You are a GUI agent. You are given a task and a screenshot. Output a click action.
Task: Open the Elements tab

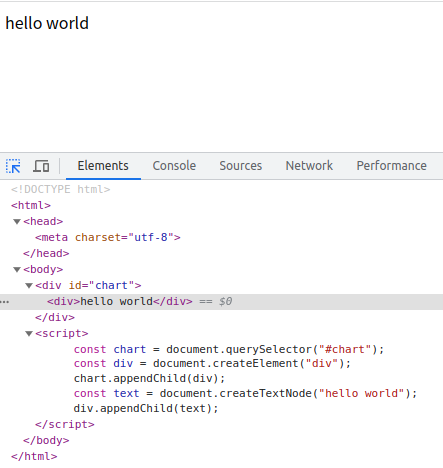(x=103, y=166)
